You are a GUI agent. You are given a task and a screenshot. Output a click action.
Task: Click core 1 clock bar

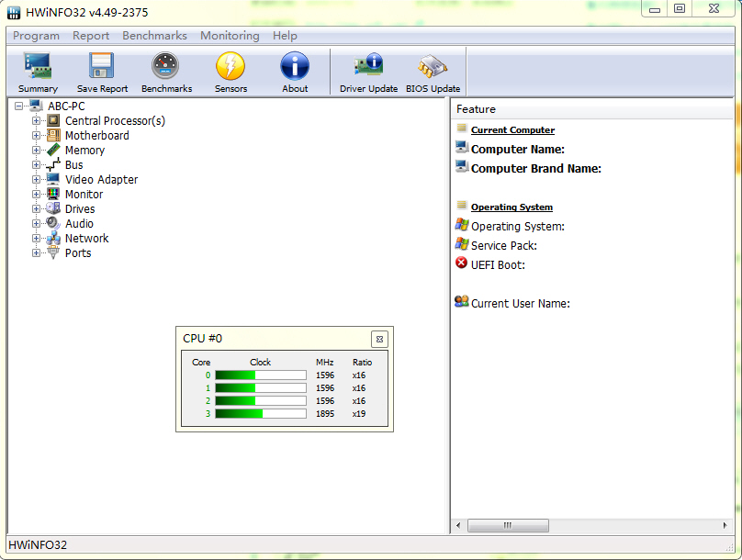coord(261,387)
